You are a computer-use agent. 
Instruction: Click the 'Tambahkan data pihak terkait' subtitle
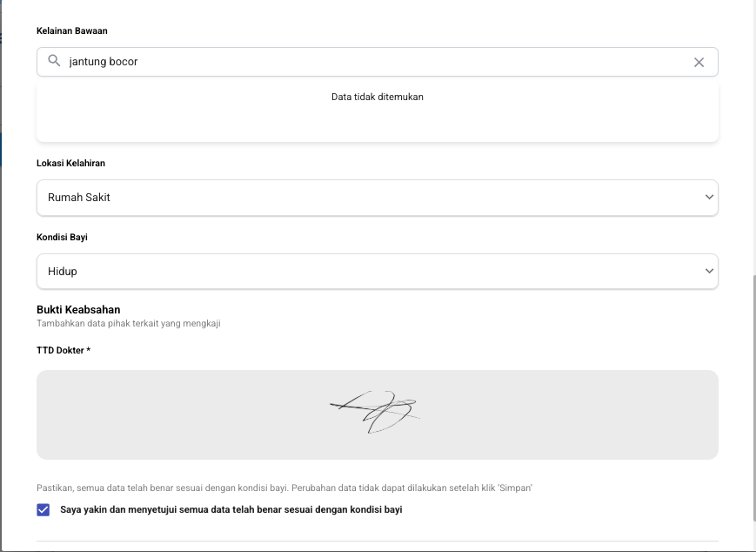pos(129,324)
